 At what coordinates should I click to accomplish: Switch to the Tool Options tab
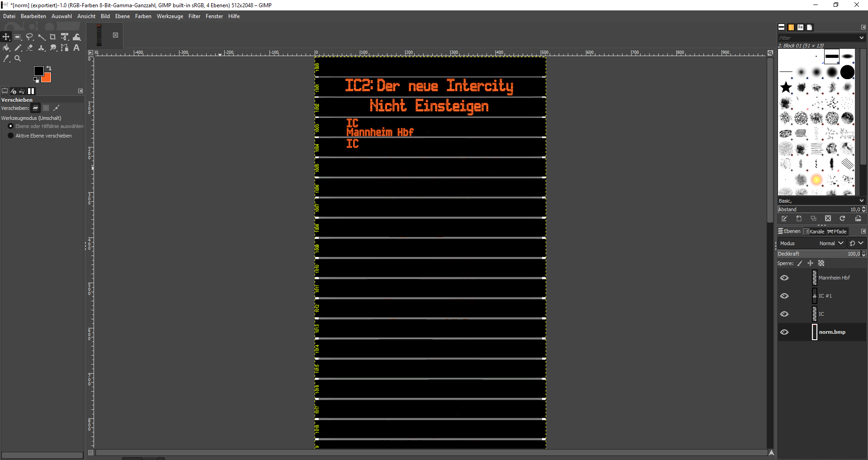5,91
